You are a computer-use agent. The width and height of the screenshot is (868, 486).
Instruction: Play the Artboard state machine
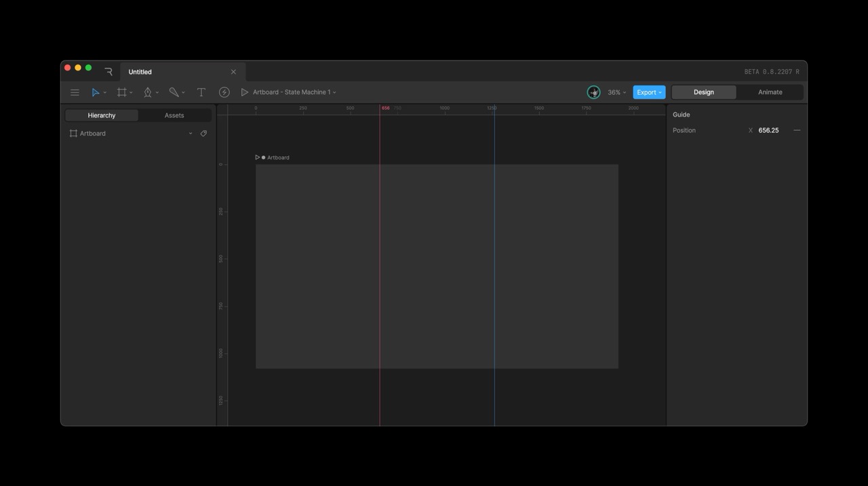point(245,92)
